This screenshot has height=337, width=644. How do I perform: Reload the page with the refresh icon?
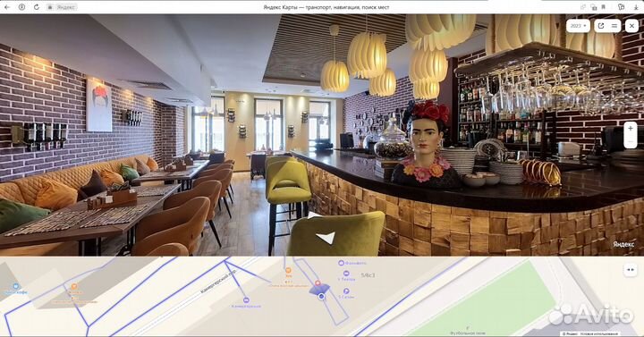pyautogui.click(x=36, y=7)
